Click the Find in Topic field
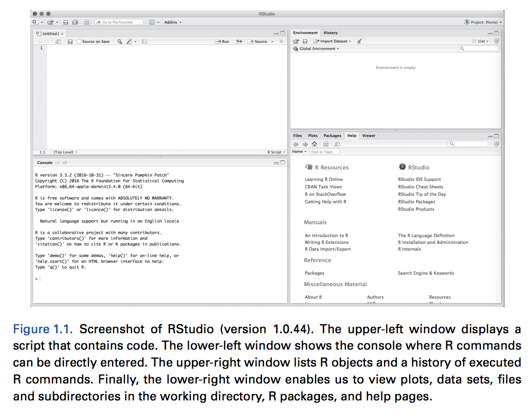This screenshot has width=532, height=420. pos(324,152)
